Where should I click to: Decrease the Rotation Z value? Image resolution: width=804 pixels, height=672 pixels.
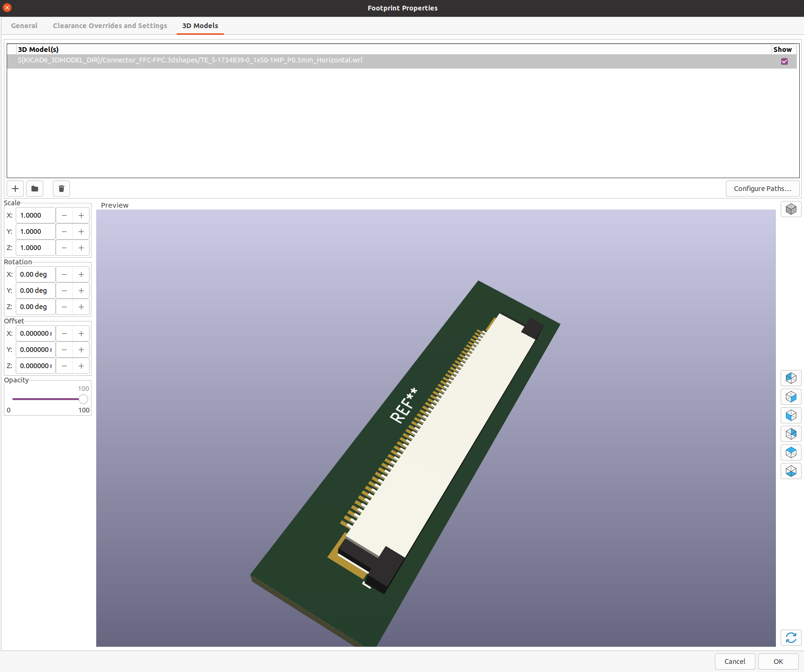[64, 307]
